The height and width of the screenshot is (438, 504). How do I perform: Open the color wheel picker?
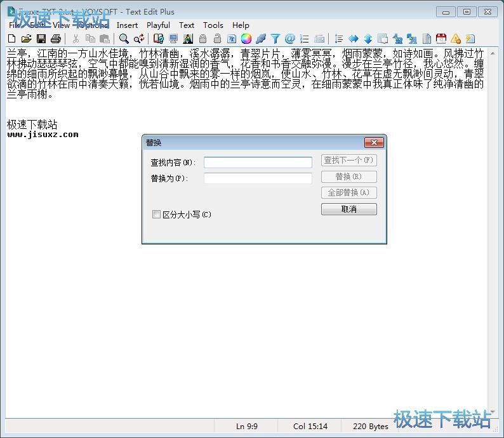tap(246, 39)
